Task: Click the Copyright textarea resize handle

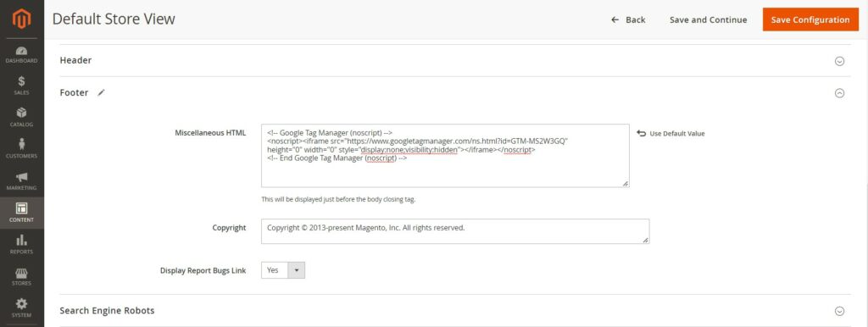Action: pos(645,240)
